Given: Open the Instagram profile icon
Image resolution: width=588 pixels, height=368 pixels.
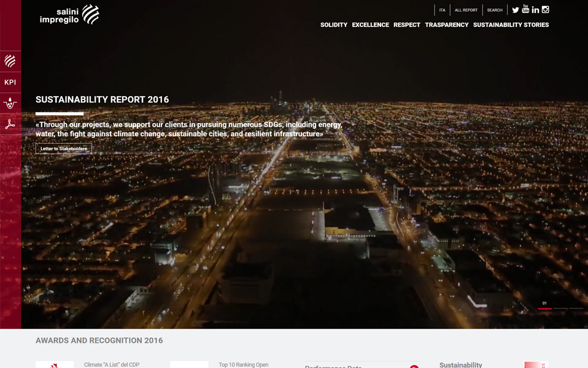Looking at the screenshot, I should tap(545, 9).
